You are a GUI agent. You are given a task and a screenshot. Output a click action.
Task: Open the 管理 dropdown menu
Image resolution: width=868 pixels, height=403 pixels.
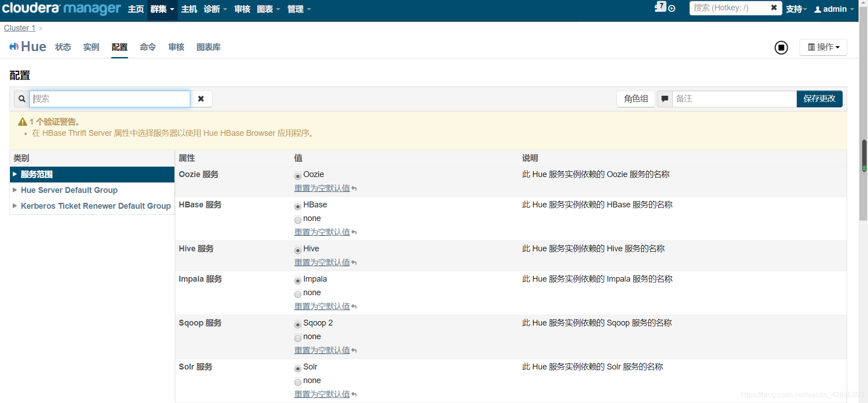pyautogui.click(x=299, y=9)
